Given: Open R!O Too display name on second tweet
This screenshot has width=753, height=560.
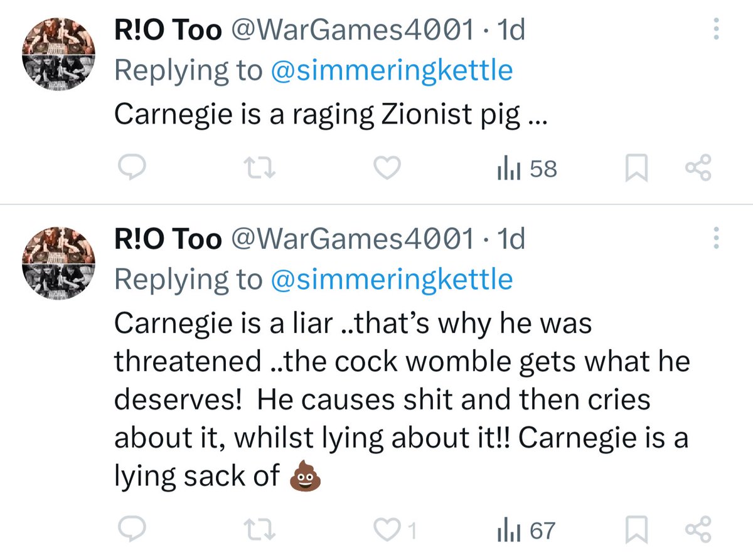Looking at the screenshot, I should [168, 239].
